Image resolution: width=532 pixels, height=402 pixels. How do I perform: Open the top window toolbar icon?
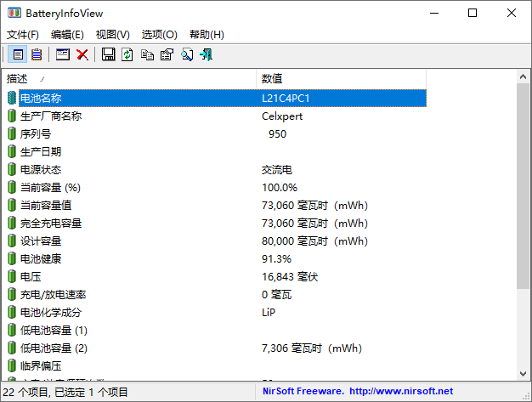[63, 54]
